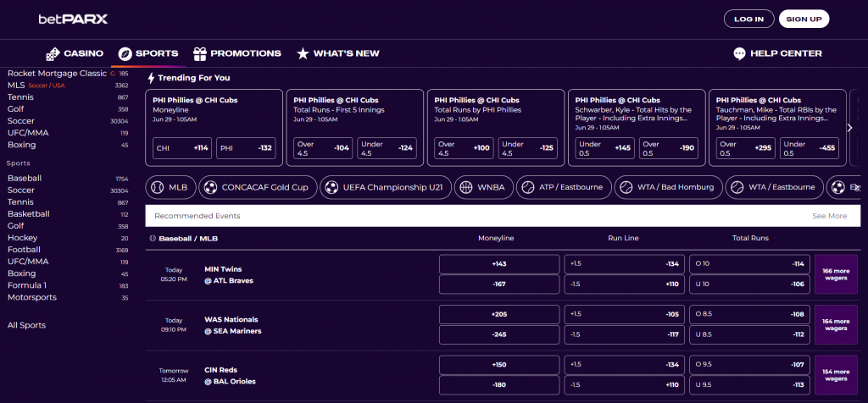Open the Promotions tab
The height and width of the screenshot is (403, 868).
(237, 53)
